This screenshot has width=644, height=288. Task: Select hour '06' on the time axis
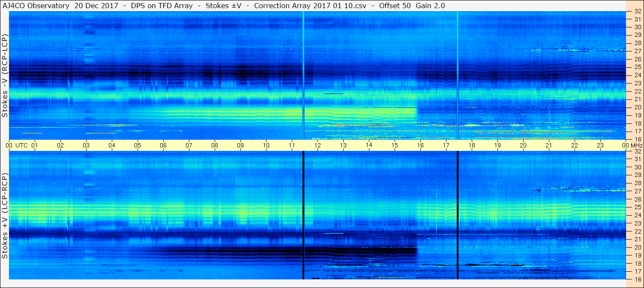[163, 145]
